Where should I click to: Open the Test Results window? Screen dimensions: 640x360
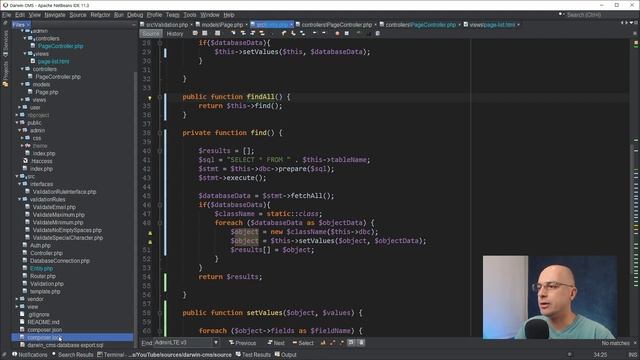pos(253,355)
